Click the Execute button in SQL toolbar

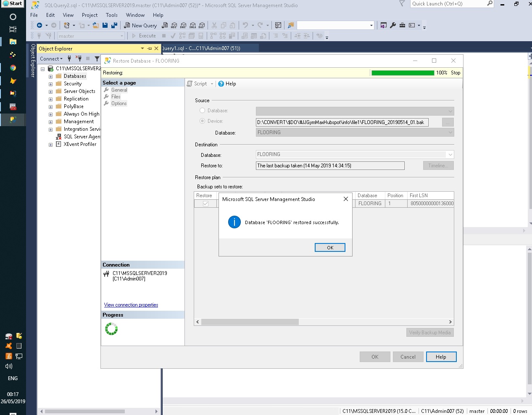click(144, 36)
